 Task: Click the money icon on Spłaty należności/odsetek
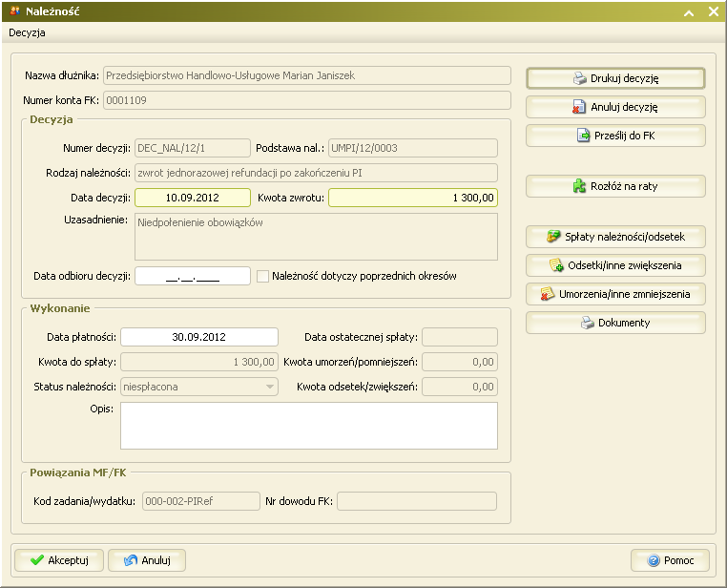[x=553, y=237]
